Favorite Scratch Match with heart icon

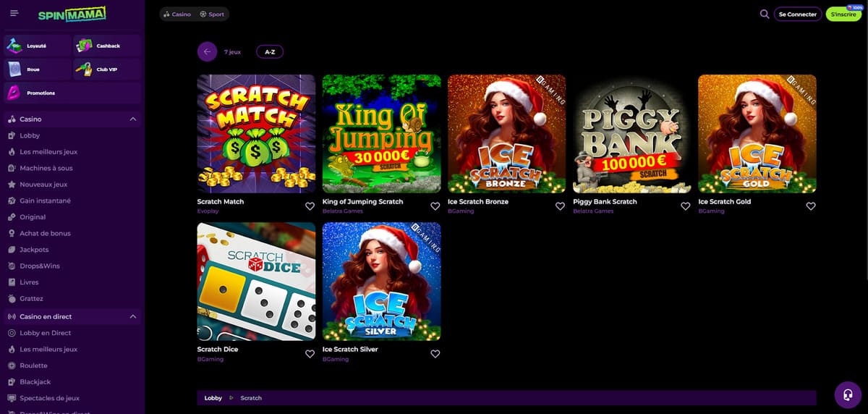[310, 206]
